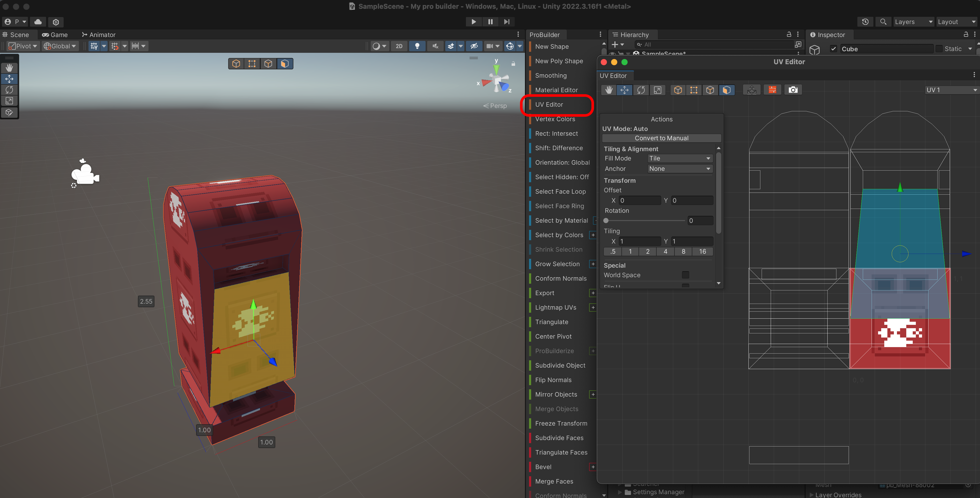
Task: Switch to the Game tab
Action: click(55, 35)
